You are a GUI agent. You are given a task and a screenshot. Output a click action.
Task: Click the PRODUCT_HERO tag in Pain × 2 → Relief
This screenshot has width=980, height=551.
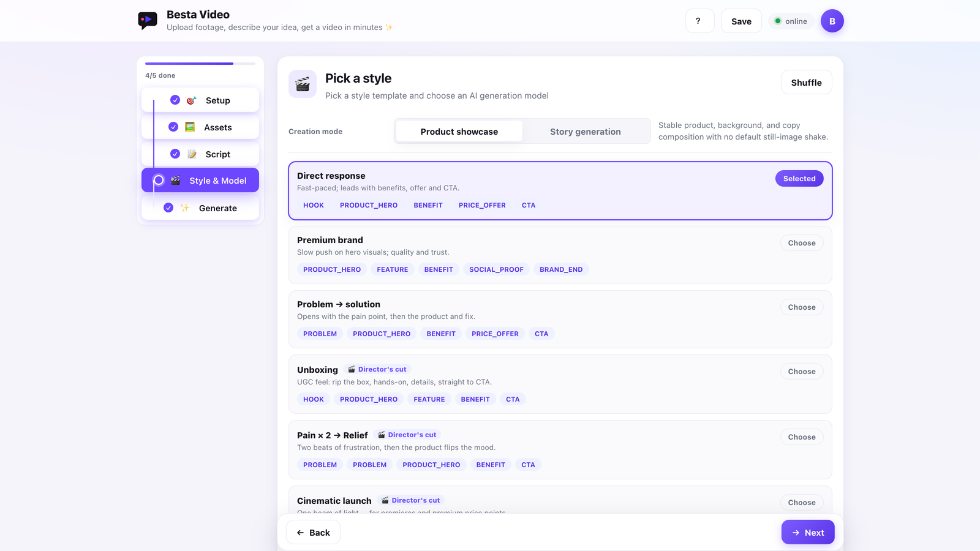(431, 465)
